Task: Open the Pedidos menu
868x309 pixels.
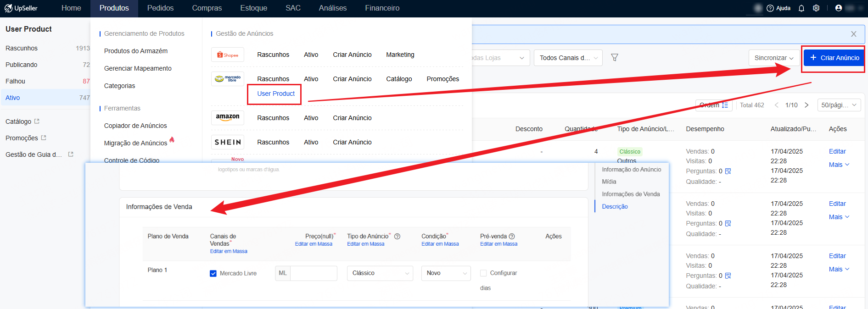Action: [x=160, y=8]
